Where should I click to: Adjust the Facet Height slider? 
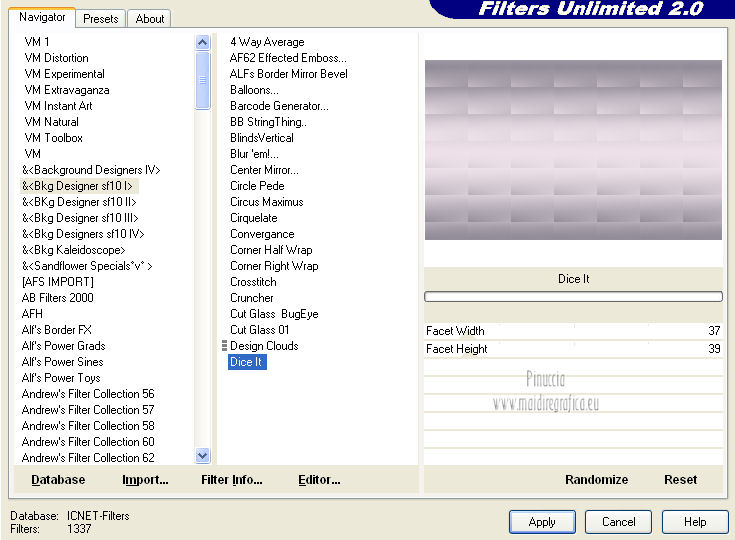573,349
